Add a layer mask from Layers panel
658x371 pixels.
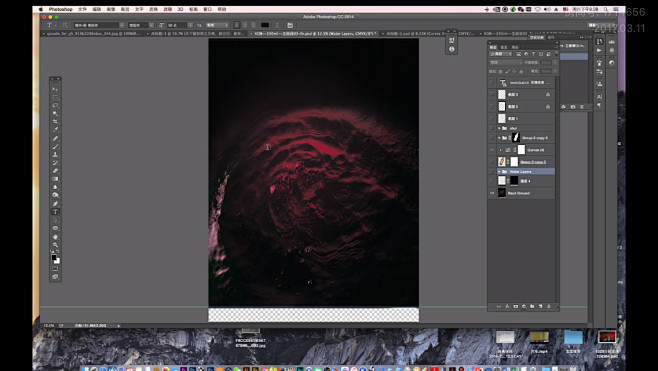pyautogui.click(x=516, y=307)
